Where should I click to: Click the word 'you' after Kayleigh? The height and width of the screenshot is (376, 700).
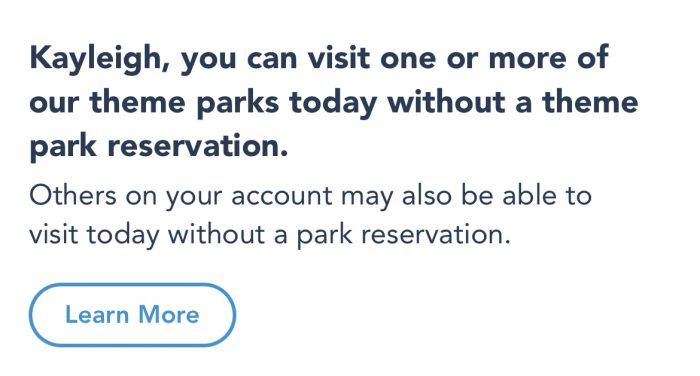click(x=208, y=61)
